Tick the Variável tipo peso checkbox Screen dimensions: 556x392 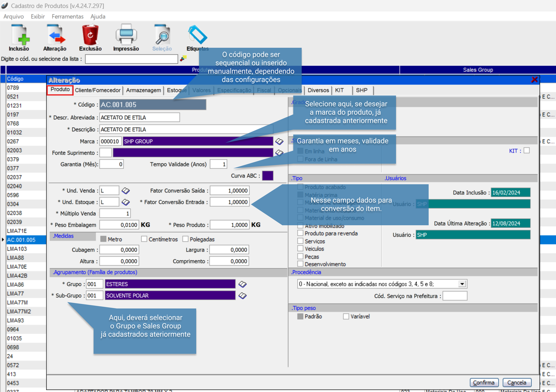tap(346, 316)
